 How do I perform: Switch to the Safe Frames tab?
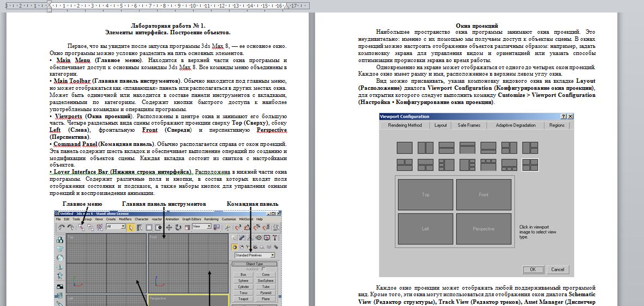pos(468,125)
